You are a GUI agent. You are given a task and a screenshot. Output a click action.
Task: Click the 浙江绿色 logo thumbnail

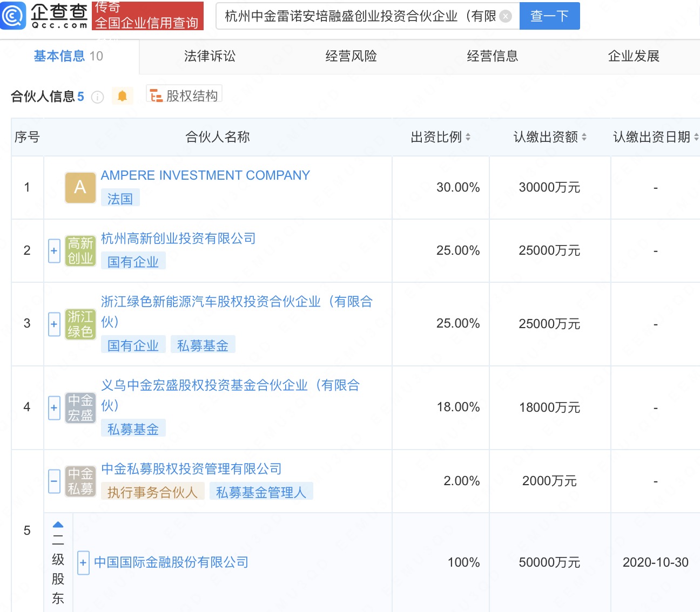point(80,324)
